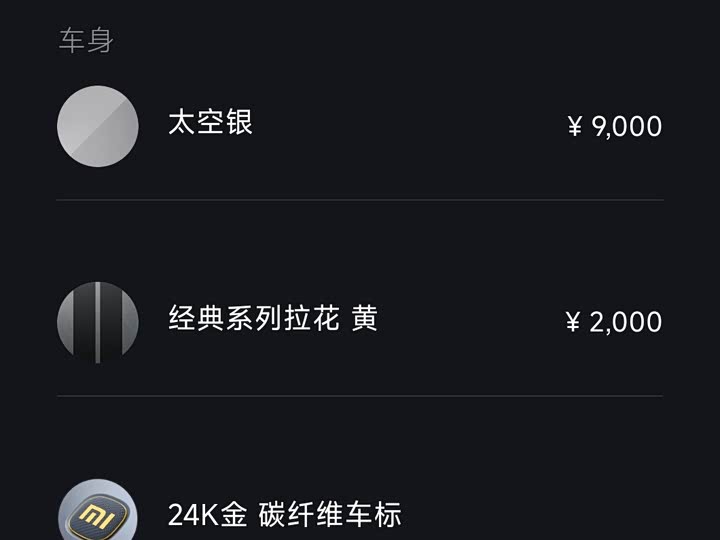The height and width of the screenshot is (540, 720).
Task: Click the gold Mi logo badge icon
Action: pyautogui.click(x=97, y=514)
